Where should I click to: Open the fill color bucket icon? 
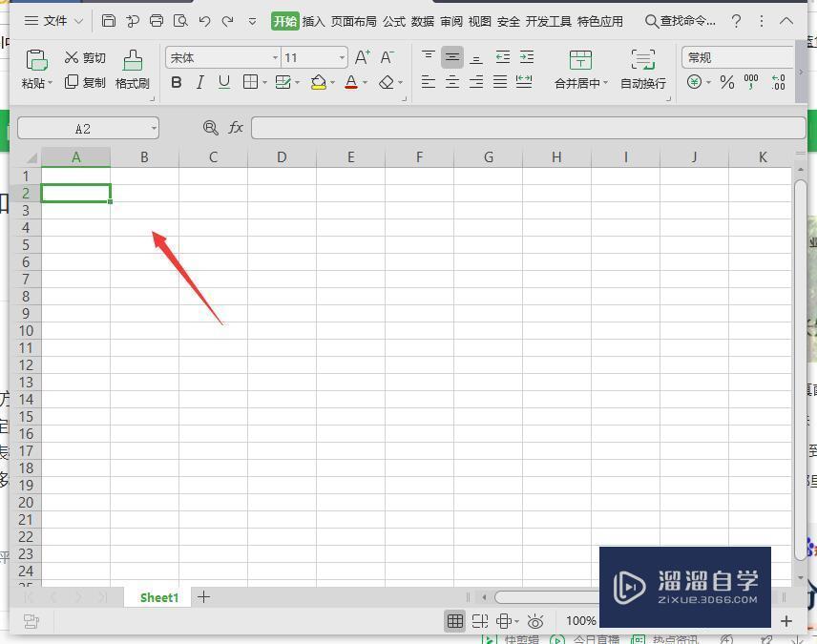pyautogui.click(x=318, y=82)
